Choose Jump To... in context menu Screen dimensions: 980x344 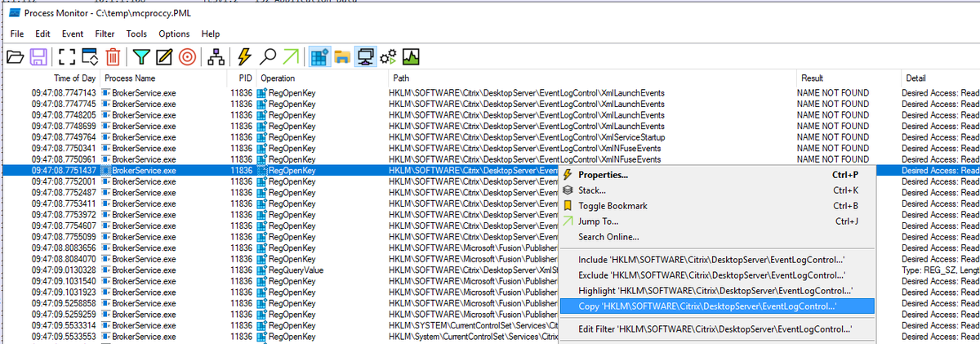click(x=716, y=221)
